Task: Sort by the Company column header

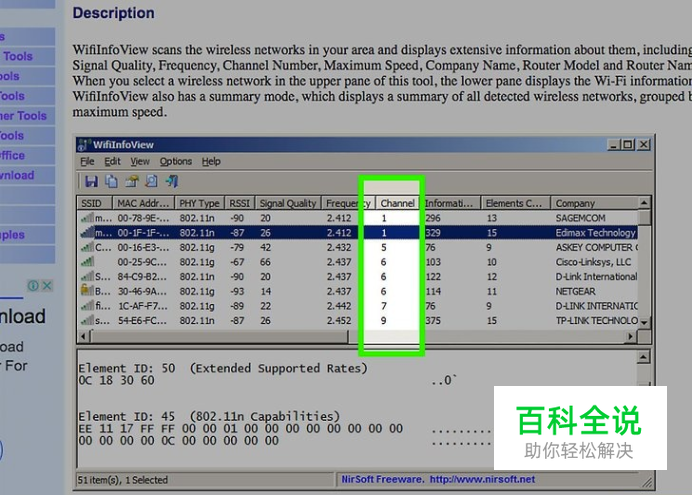Action: click(594, 203)
